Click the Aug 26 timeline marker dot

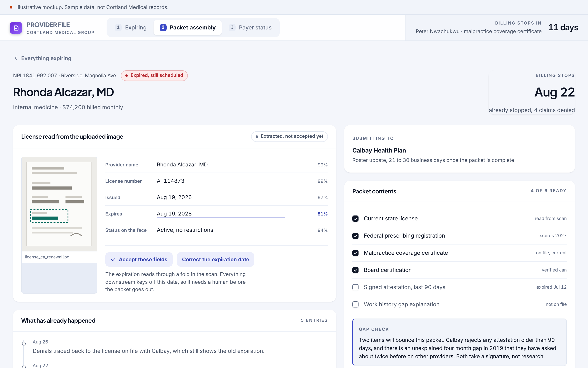(x=24, y=344)
